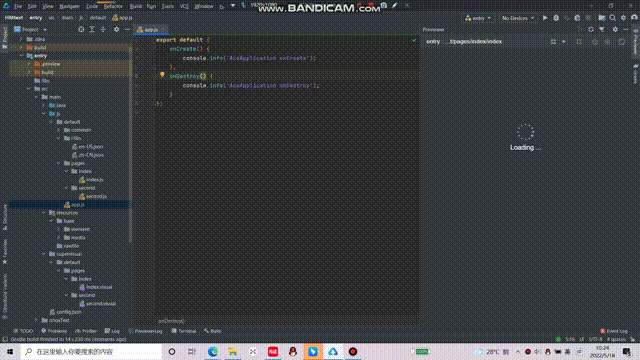Click the Bandicam red record taskbar icon
This screenshot has width=640, height=360.
353,351
